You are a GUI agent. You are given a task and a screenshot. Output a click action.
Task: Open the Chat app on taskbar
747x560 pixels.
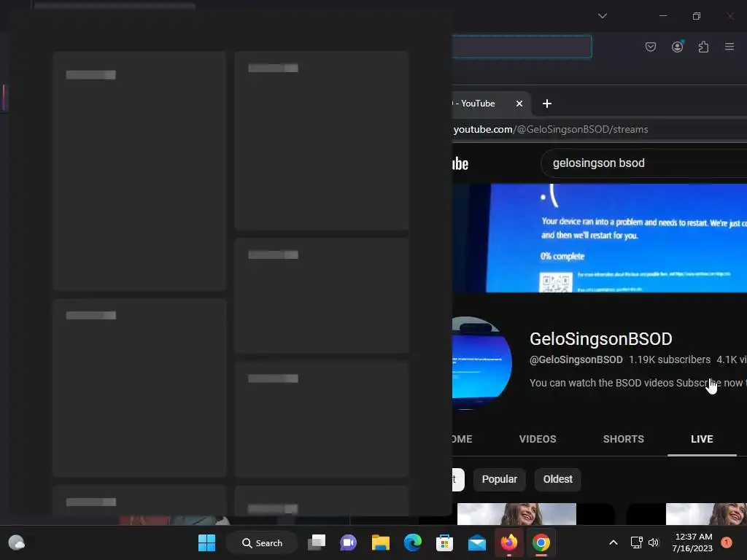348,542
